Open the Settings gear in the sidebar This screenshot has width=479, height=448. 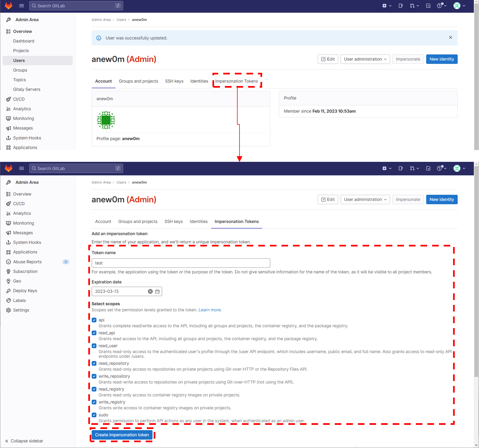[x=9, y=310]
